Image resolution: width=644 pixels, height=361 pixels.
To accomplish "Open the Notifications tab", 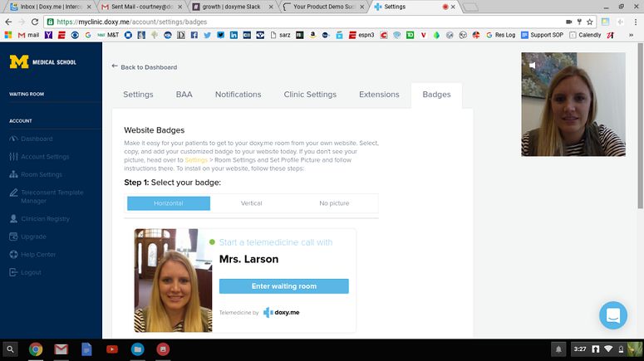I will coord(238,95).
